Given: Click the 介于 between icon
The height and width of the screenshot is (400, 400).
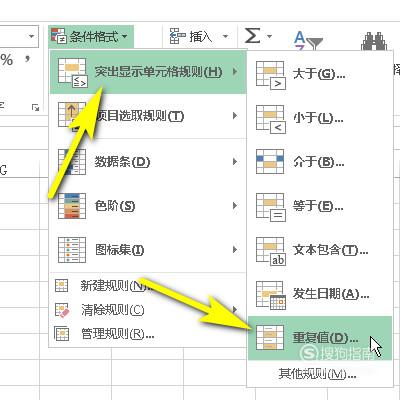Looking at the screenshot, I should (270, 162).
